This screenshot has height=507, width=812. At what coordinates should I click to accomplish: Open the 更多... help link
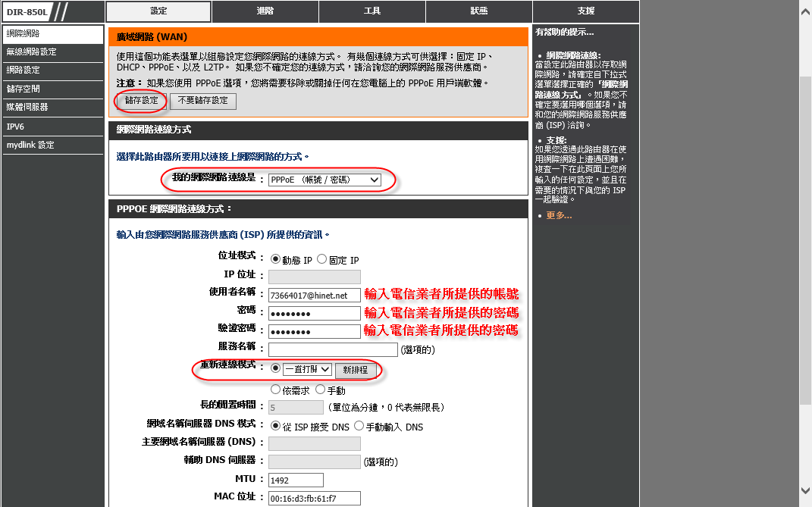[559, 216]
